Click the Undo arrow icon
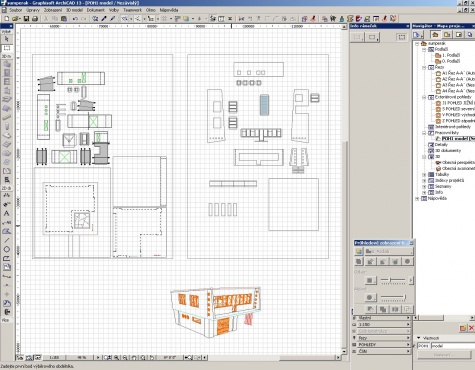 pyautogui.click(x=75, y=19)
